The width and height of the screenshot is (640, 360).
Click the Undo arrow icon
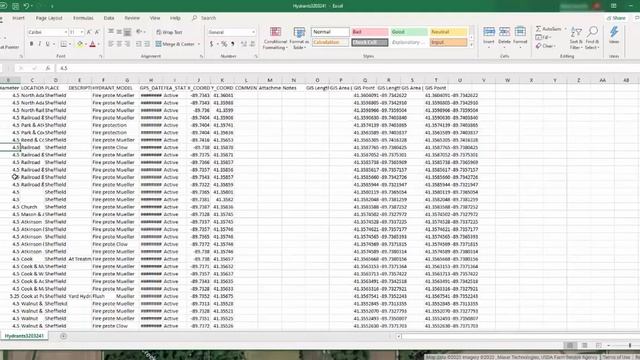(x=26, y=6)
